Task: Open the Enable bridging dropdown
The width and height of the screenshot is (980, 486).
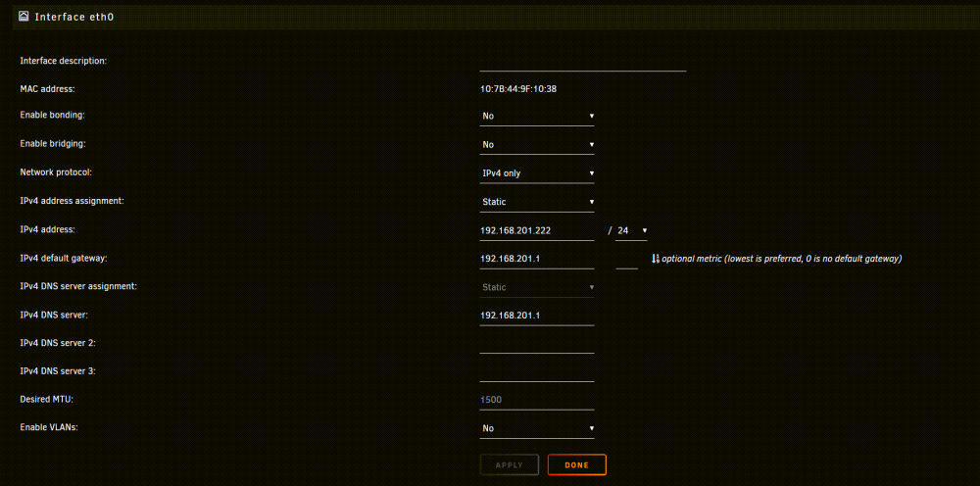Action: [537, 145]
